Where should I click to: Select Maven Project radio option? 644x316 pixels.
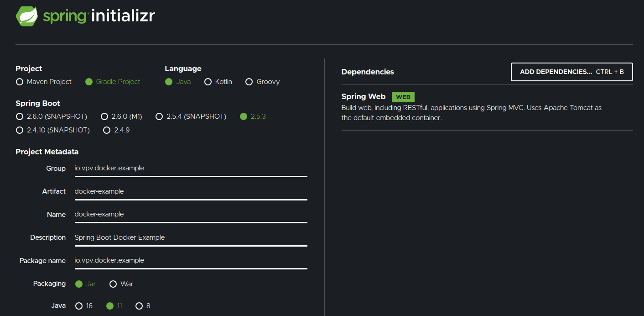pos(44,82)
